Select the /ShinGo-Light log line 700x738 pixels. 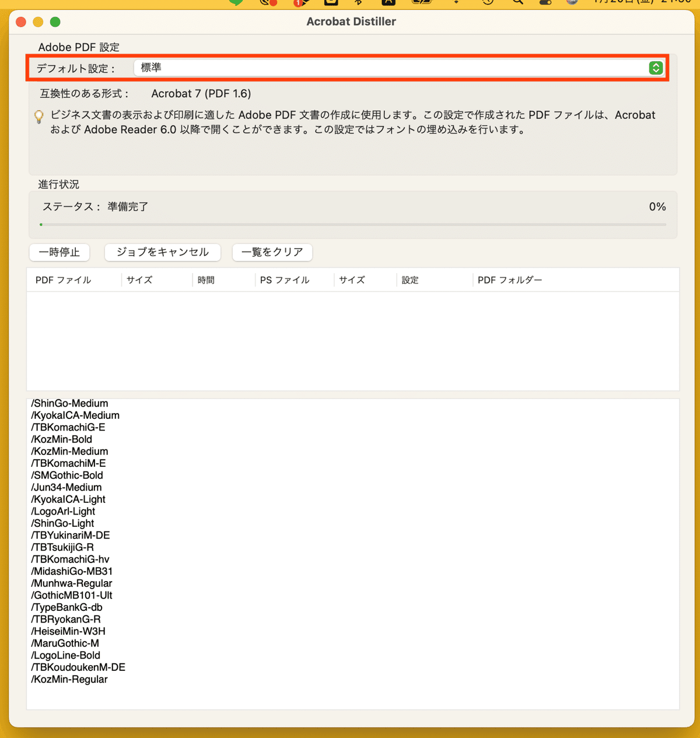point(62,523)
